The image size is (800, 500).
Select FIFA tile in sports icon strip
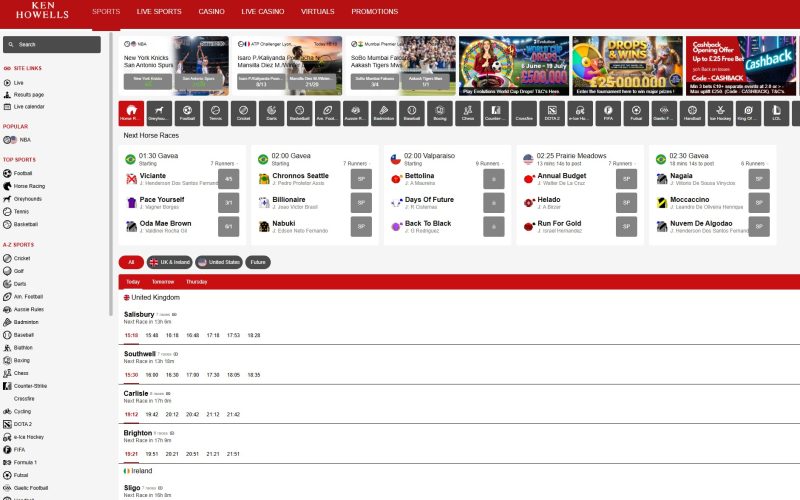(608, 113)
